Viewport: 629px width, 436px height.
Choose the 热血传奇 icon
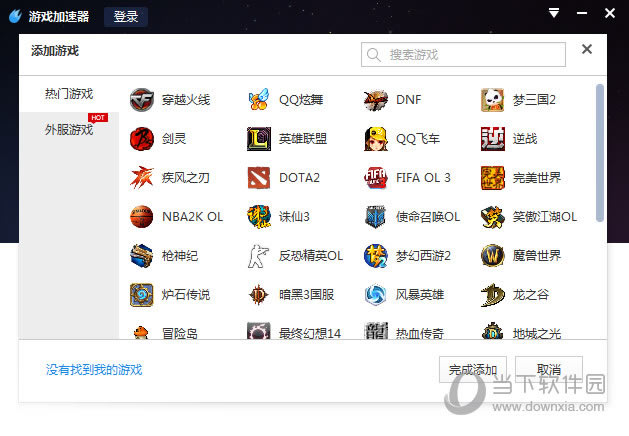pos(375,331)
